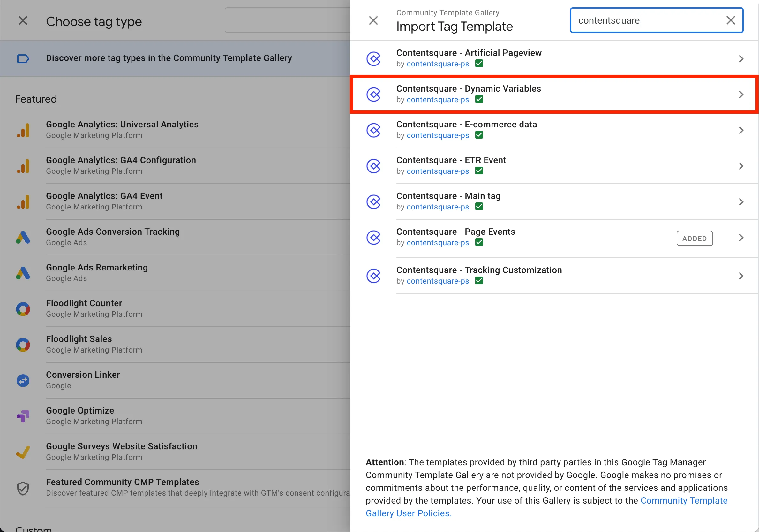Click green verified checkmark under Artificial Pageview
The image size is (759, 532).
(x=479, y=64)
